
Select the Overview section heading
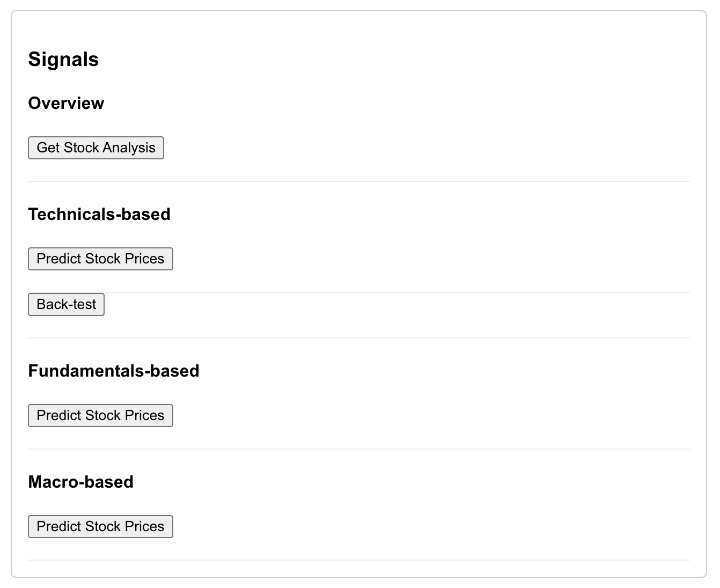pos(66,103)
